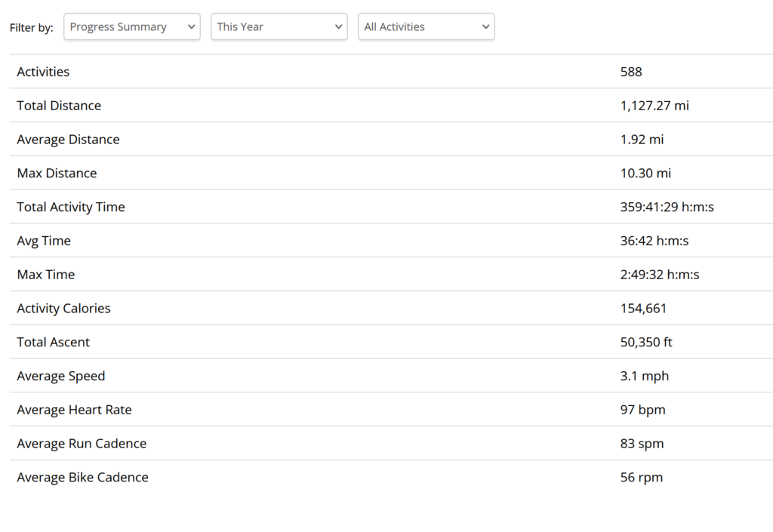Select the Total Distance value 1,127.27 mi
Screen dimensions: 773x532
654,106
